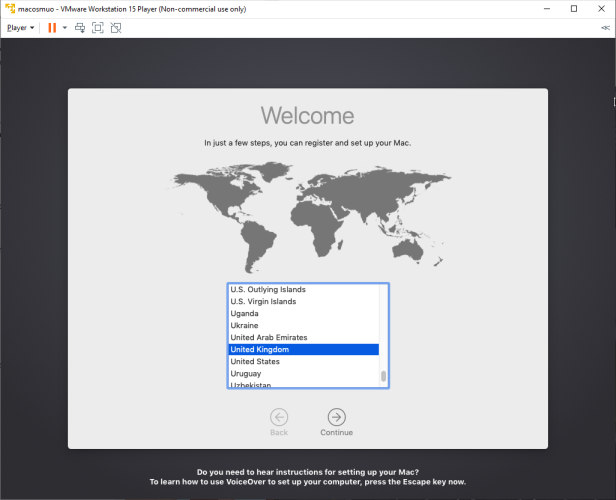Open the Player dropdown menu
Viewport: 616px width, 500px height.
(x=20, y=28)
